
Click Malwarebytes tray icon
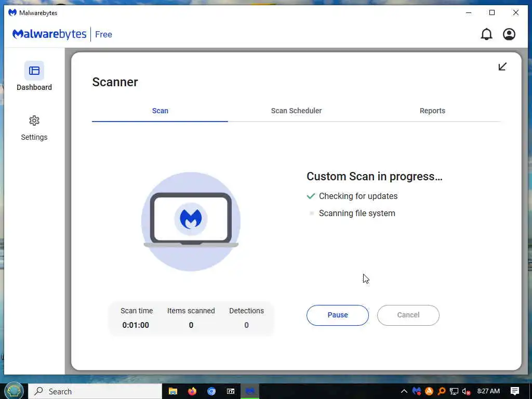(x=417, y=391)
